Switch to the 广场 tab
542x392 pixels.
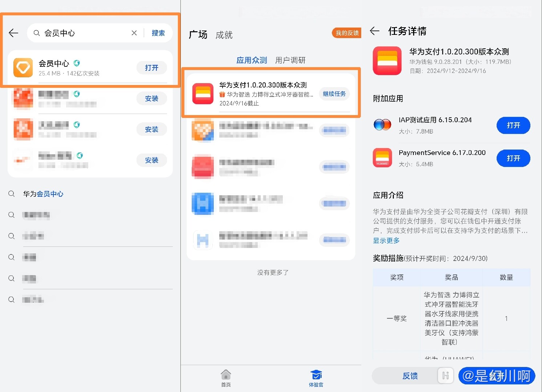point(198,34)
